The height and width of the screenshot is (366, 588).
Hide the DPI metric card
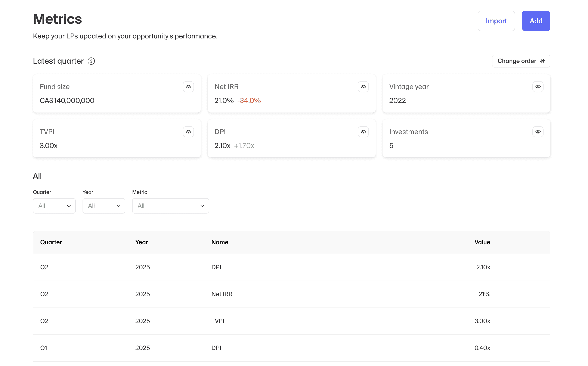[363, 132]
